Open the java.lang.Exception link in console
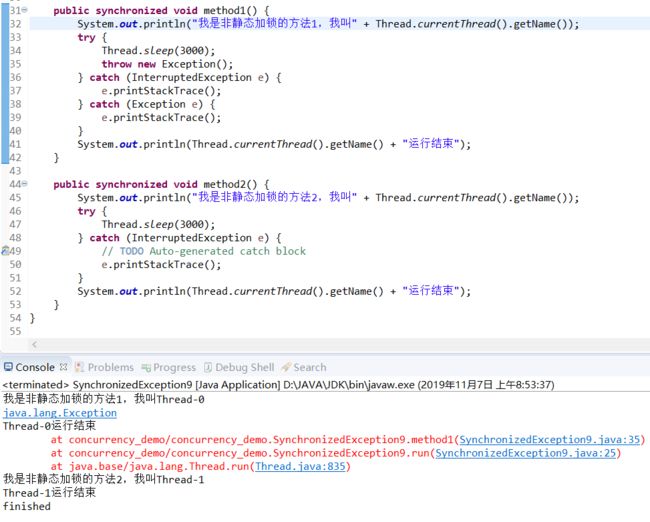The width and height of the screenshot is (650, 522). (x=60, y=413)
